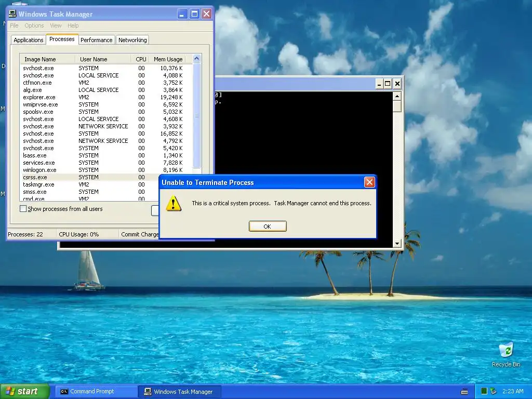
Task: Click the green CPU meter tray icon
Action: 484,391
